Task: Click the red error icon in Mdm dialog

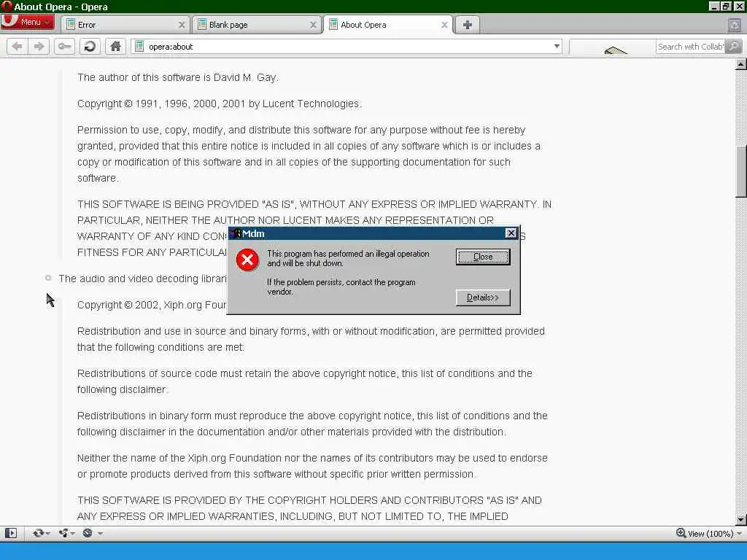Action: click(x=247, y=260)
